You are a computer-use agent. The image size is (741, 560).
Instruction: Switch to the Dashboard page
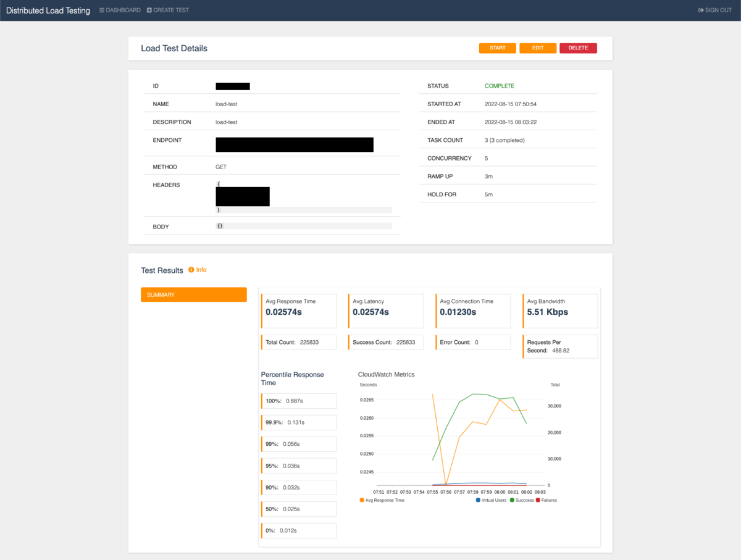coord(120,10)
